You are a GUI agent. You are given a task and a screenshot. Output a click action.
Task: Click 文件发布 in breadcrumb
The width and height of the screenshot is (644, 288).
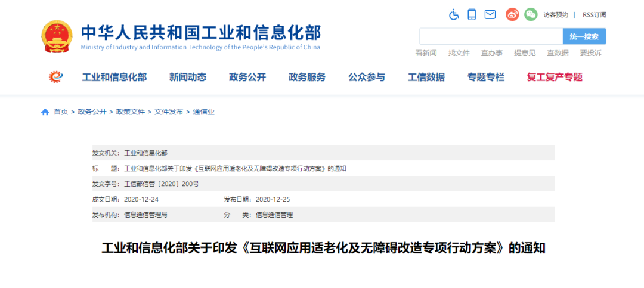(169, 112)
